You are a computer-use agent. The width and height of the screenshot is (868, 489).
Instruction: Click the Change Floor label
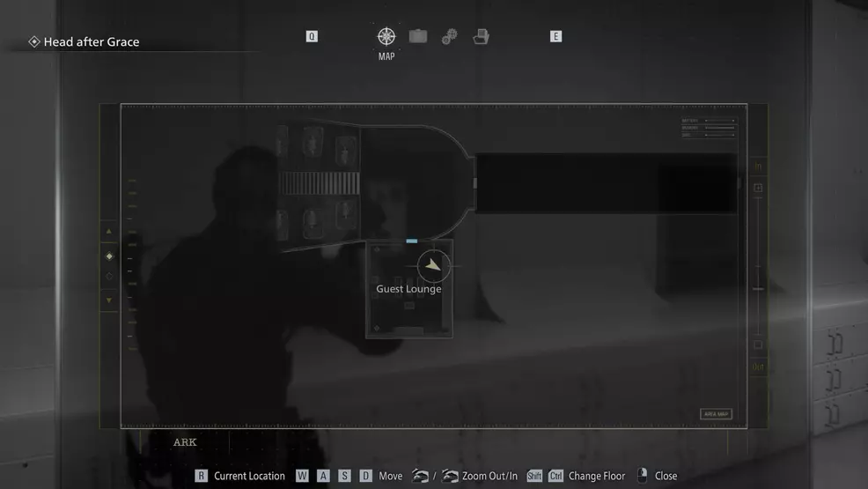click(x=597, y=476)
